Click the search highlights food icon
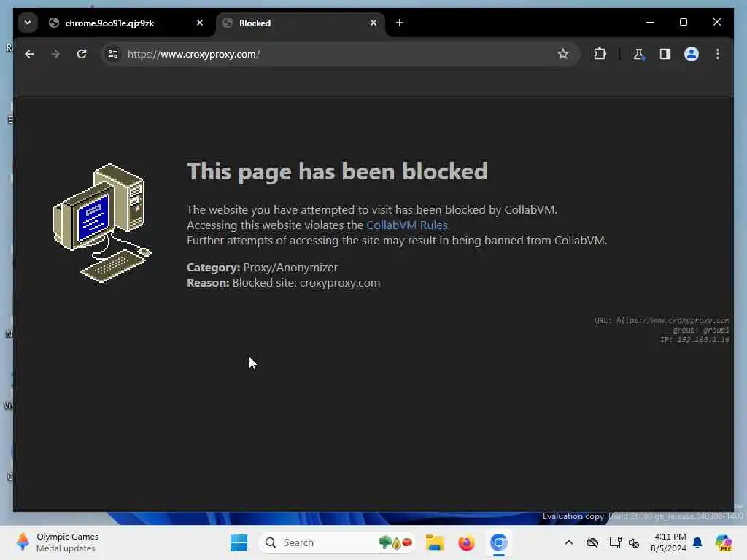Viewport: 747px width, 560px height. coord(395,542)
